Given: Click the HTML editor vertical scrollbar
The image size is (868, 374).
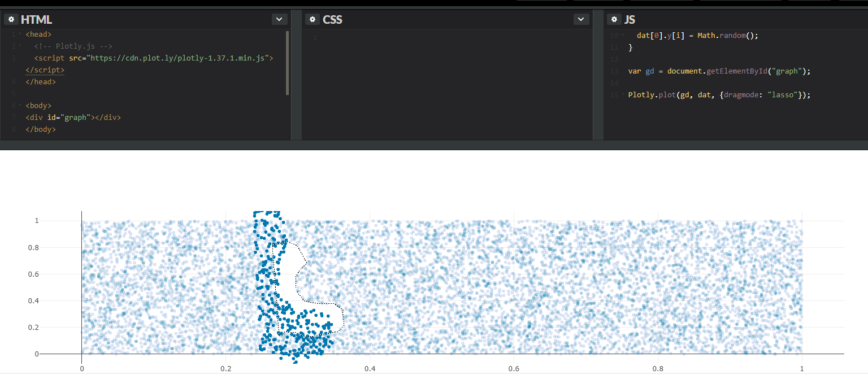Looking at the screenshot, I should pos(288,62).
